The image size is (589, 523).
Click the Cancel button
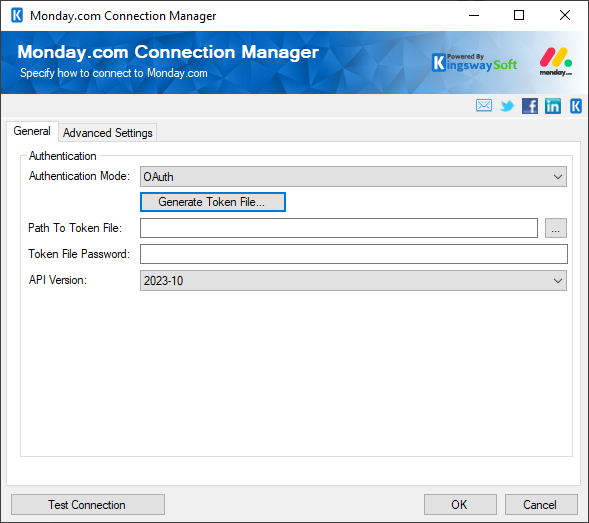pos(541,505)
